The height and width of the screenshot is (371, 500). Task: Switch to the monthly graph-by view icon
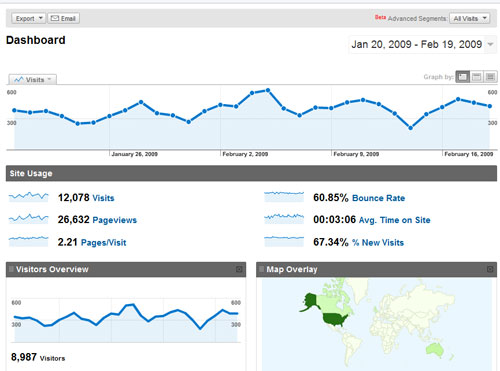tap(490, 77)
